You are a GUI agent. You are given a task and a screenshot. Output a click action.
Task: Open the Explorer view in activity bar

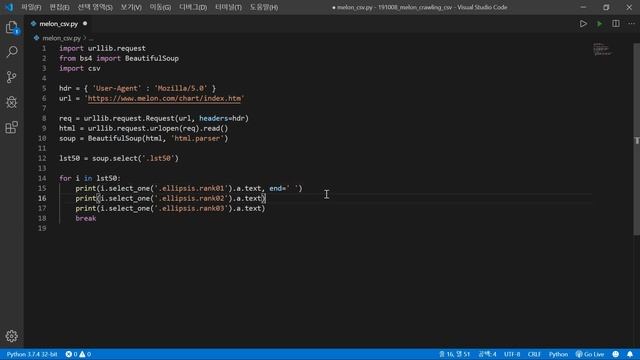point(12,27)
